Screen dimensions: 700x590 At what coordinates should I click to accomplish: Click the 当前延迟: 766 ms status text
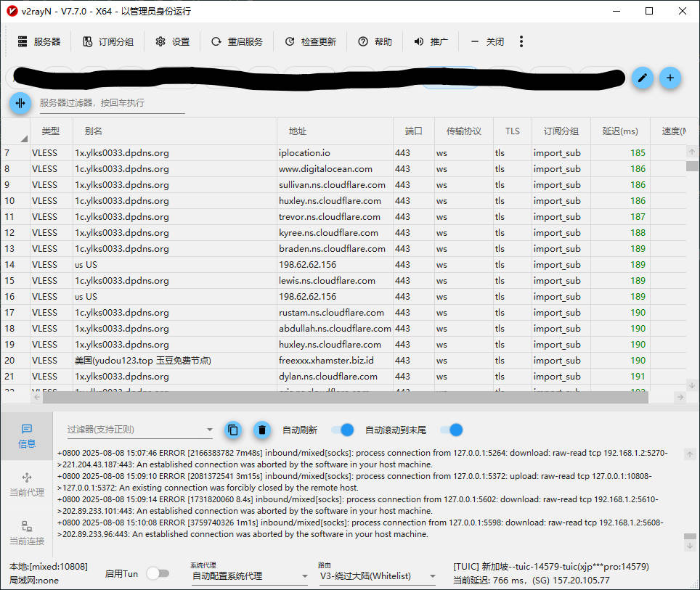(532, 580)
